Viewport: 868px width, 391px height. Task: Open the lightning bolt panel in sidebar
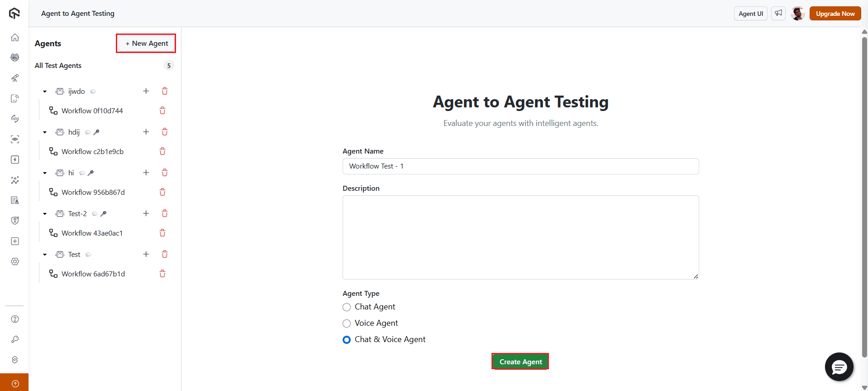click(x=14, y=159)
